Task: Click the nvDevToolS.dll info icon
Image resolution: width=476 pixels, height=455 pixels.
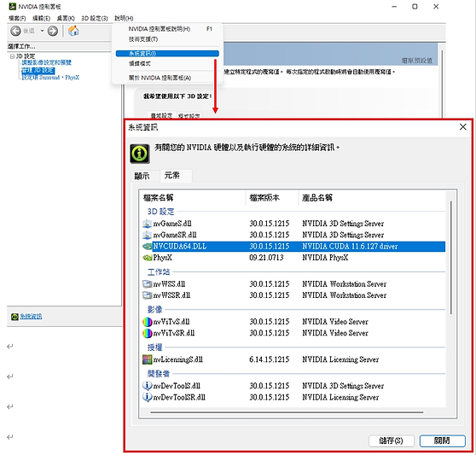Action: point(148,386)
